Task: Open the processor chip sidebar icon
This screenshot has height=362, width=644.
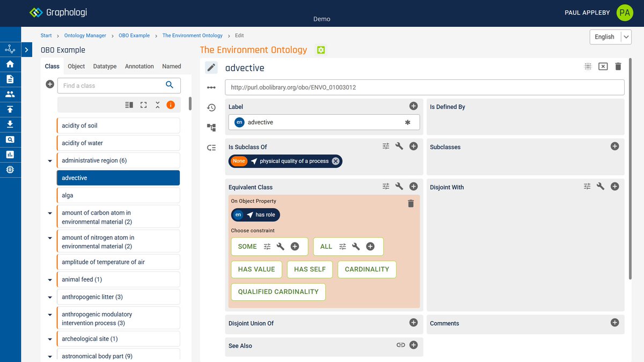Action: pos(10,169)
